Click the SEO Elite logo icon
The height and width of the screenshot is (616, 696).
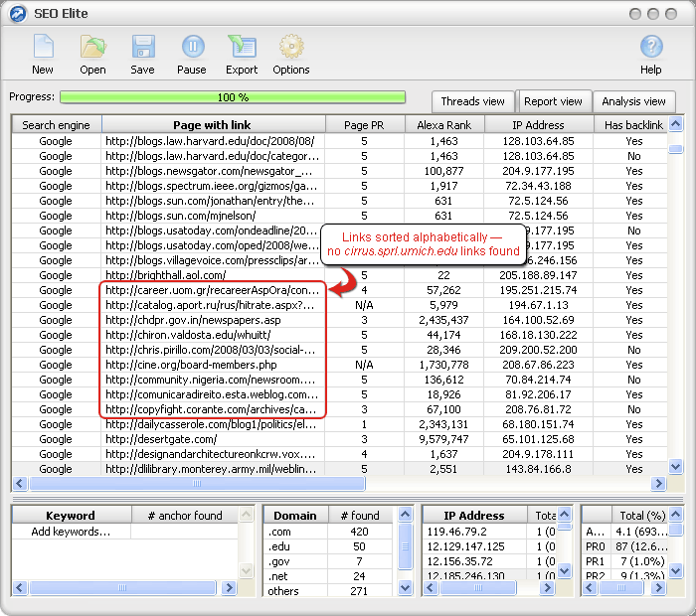(x=18, y=14)
